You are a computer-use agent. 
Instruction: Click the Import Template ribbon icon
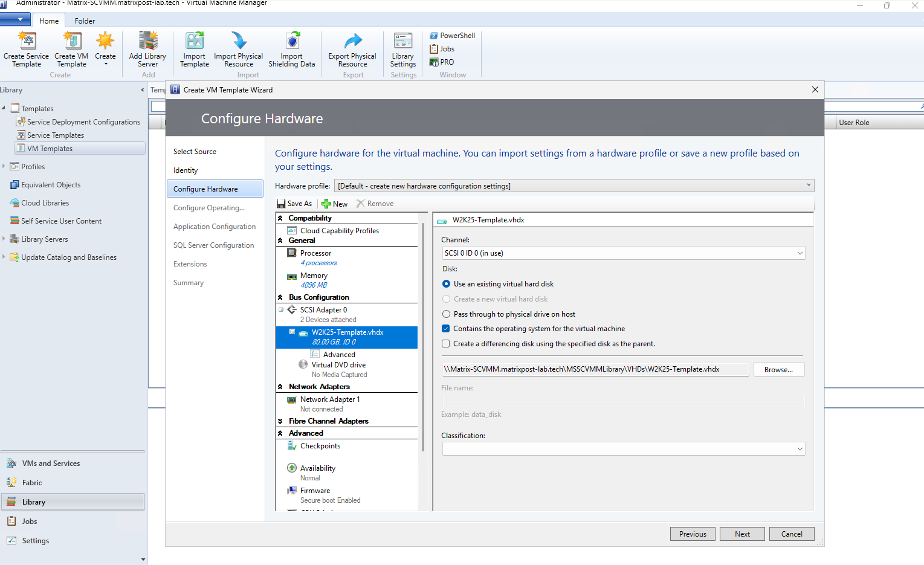pyautogui.click(x=195, y=41)
